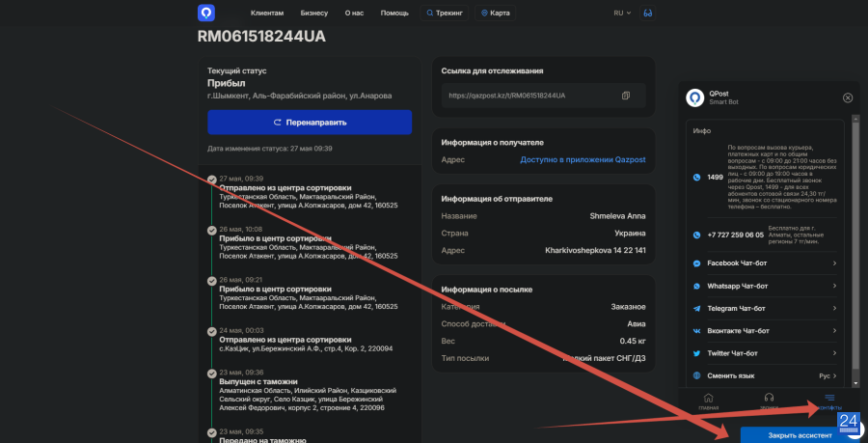
Task: Expand Вконтакте Чат-бот chevron
Action: (834, 331)
